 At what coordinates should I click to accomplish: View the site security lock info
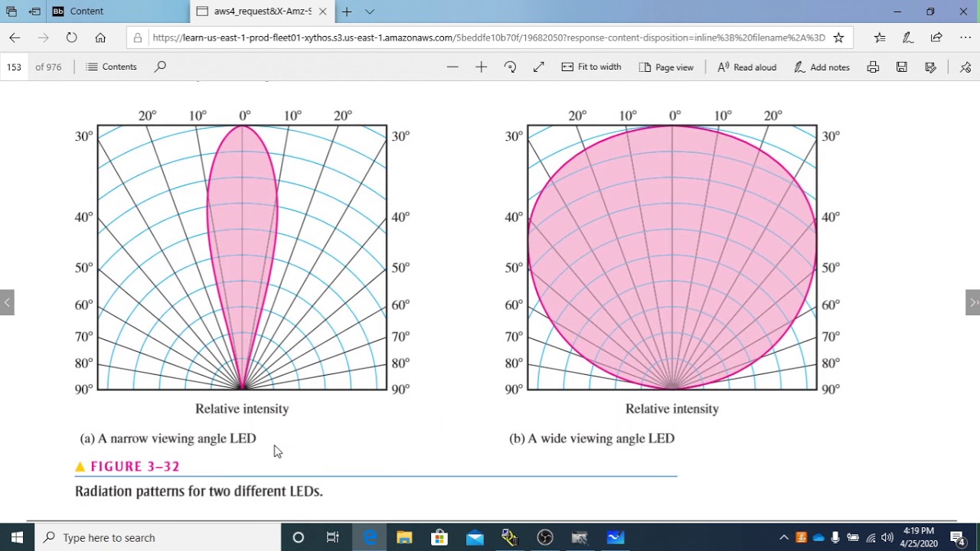(138, 37)
